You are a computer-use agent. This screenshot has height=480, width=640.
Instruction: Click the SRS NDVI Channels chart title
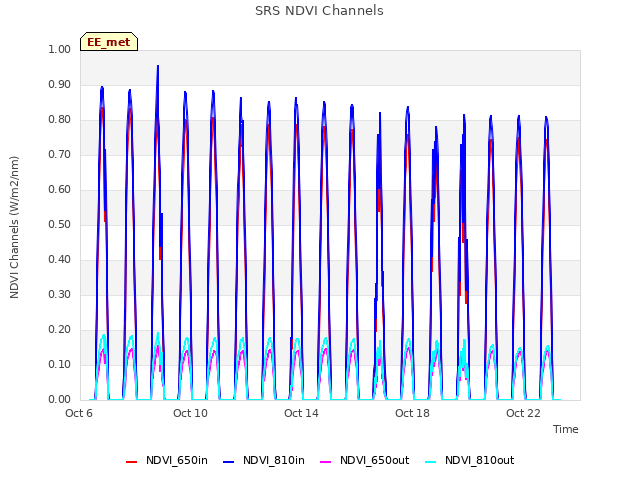(x=319, y=11)
